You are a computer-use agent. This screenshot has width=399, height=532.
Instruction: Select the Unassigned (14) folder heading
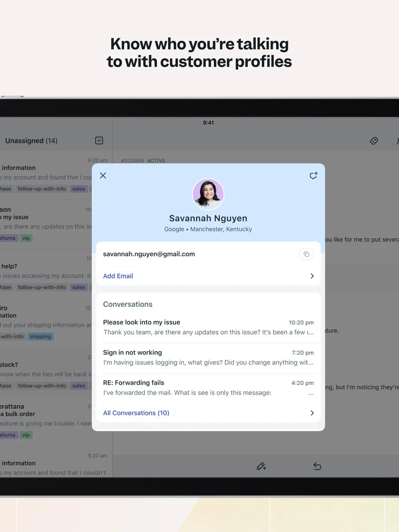coord(31,141)
